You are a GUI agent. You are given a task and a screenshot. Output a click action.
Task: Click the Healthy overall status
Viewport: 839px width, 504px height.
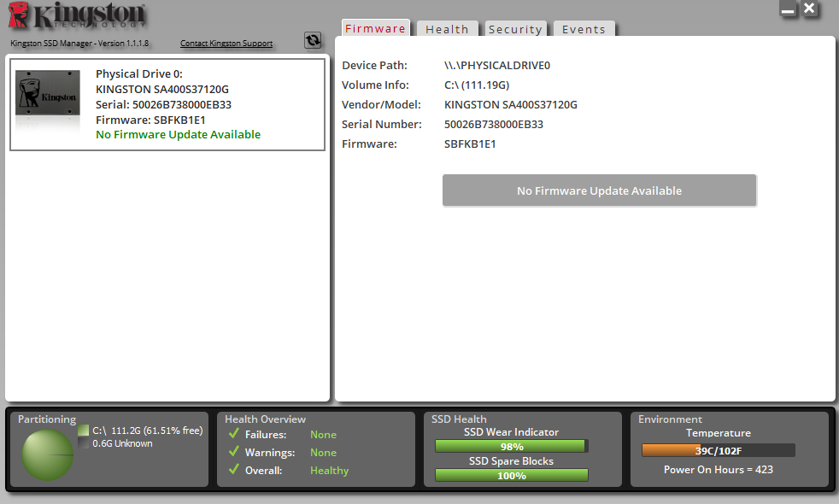[x=330, y=471]
